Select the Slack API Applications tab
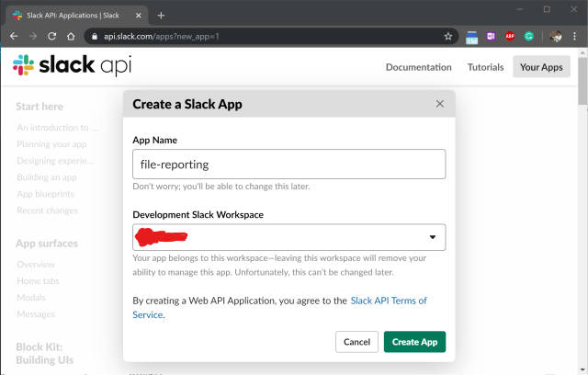The height and width of the screenshot is (375, 588). coord(76,16)
